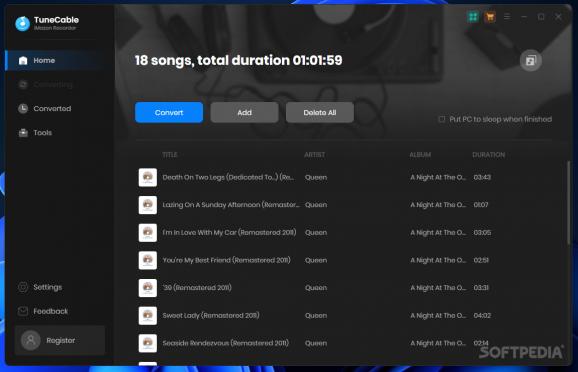Click the Converted clock icon

coord(23,108)
